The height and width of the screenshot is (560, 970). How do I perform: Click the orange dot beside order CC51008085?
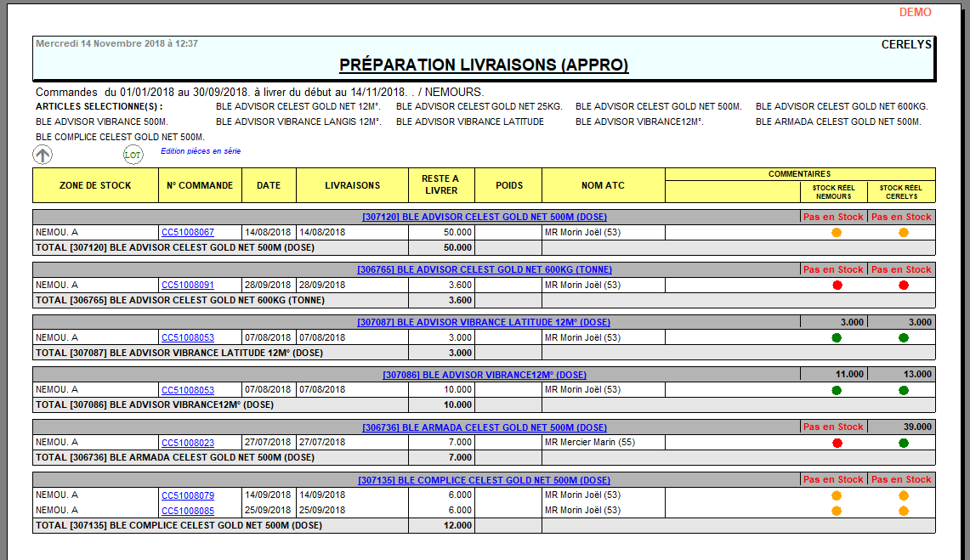[837, 510]
